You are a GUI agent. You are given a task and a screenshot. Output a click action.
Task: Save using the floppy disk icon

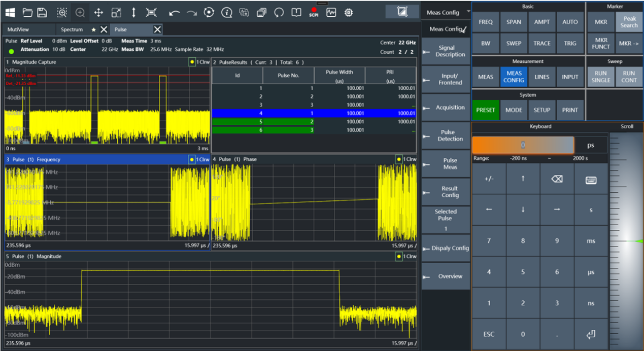42,12
